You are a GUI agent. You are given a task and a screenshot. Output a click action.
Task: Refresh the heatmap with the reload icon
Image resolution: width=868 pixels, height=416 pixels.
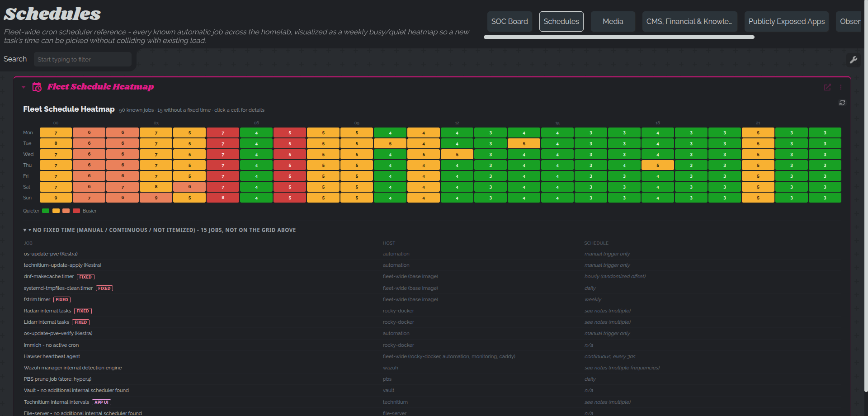pyautogui.click(x=842, y=103)
